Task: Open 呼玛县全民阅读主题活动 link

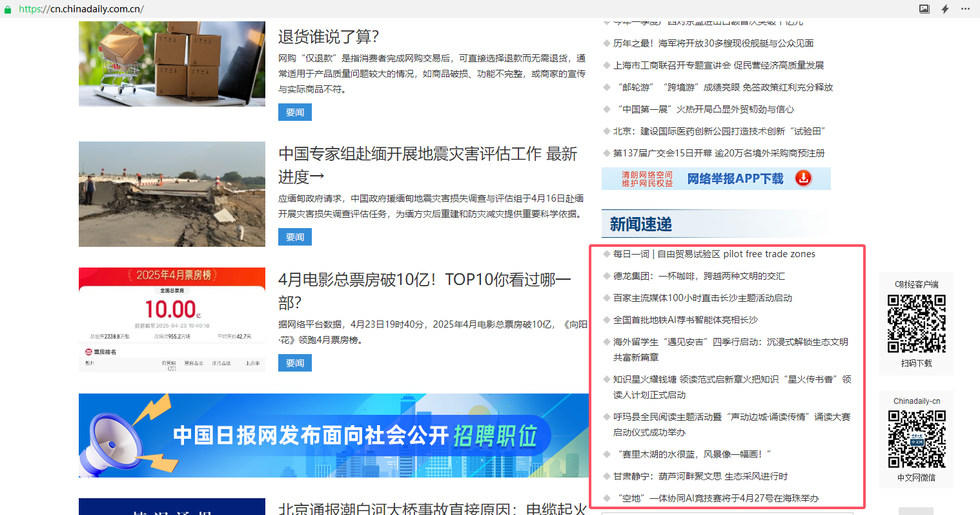Action: click(x=732, y=425)
